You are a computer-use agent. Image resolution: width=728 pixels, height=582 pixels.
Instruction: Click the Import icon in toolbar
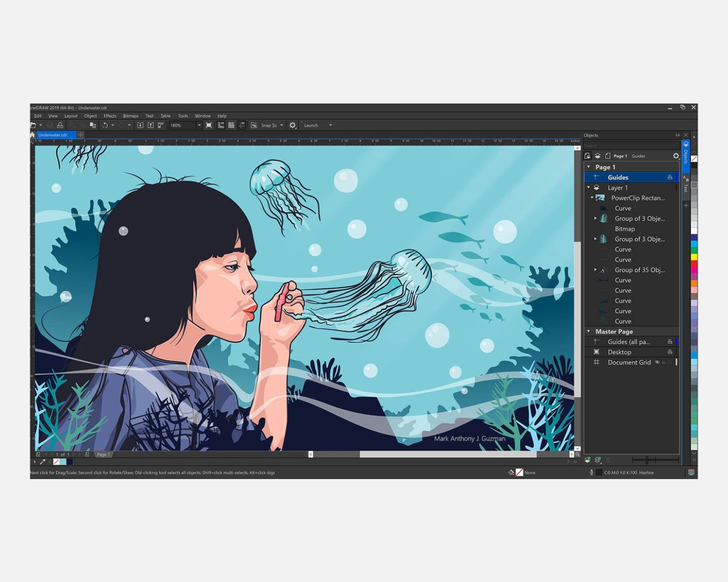(140, 125)
